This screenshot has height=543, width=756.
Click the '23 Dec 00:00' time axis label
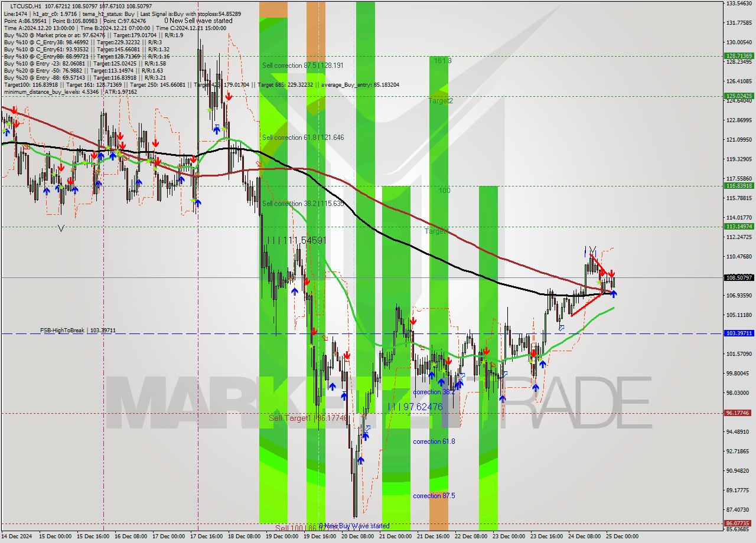(509, 537)
